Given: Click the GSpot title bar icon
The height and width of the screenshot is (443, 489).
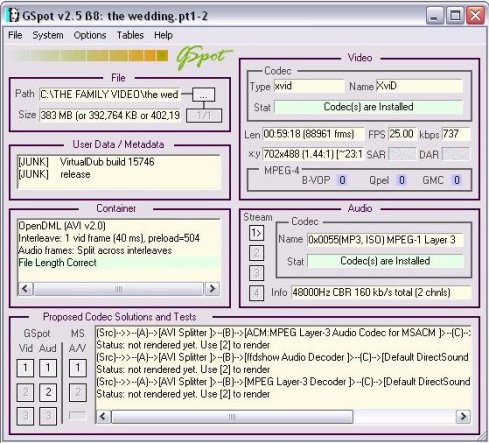Looking at the screenshot, I should point(13,15).
